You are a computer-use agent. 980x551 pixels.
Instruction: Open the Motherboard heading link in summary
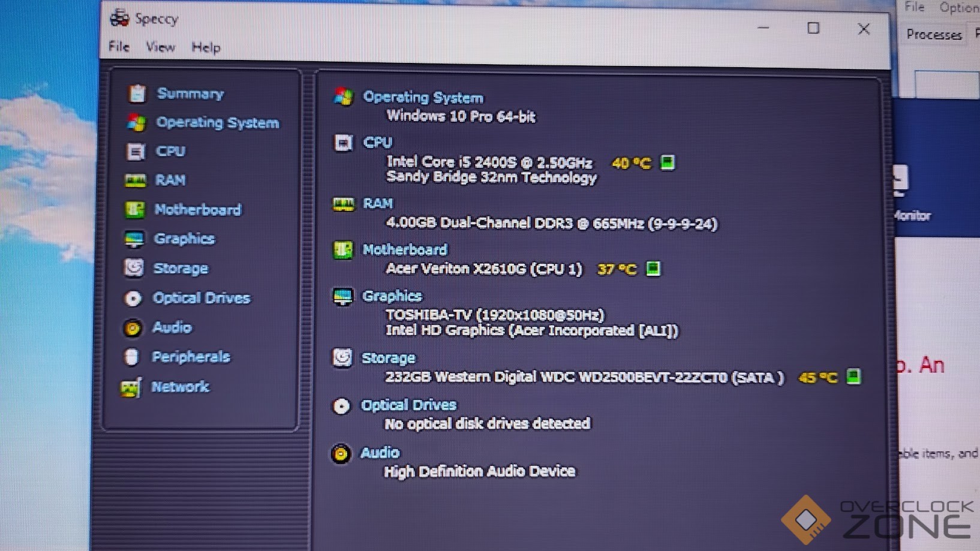coord(405,250)
